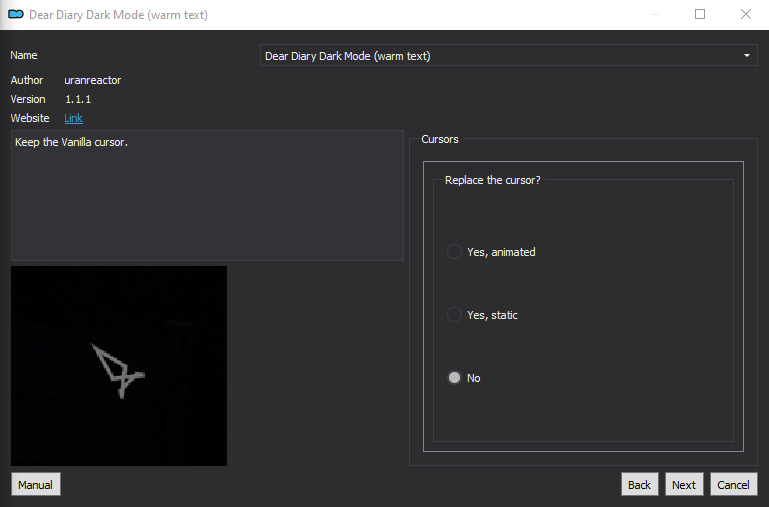This screenshot has width=769, height=507.
Task: Click the cursor preview image
Action: 119,366
